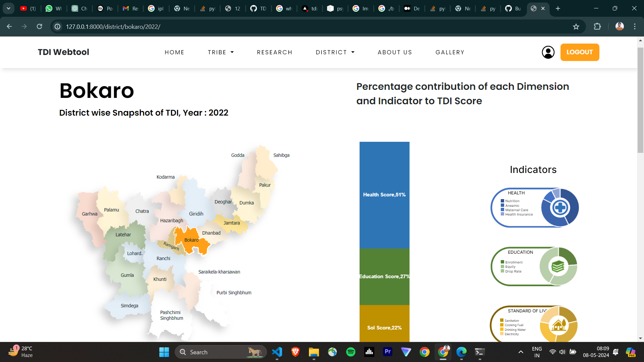Click the user profile avatar icon
The width and height of the screenshot is (644, 362).
coord(548,52)
